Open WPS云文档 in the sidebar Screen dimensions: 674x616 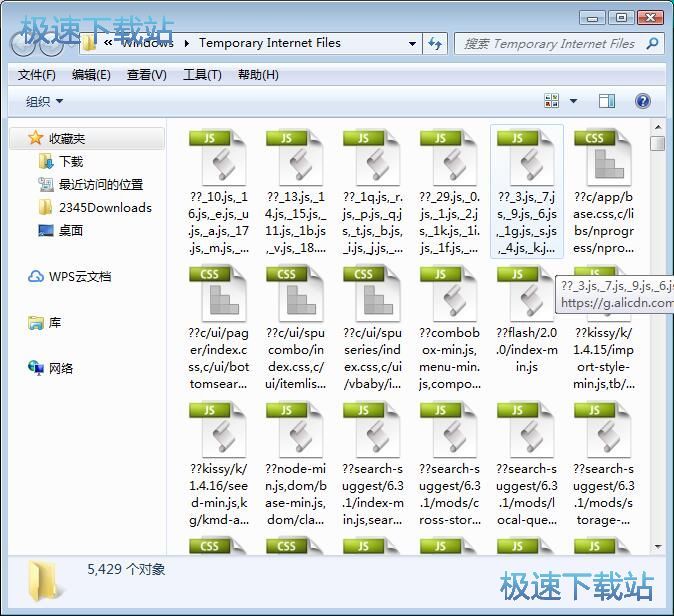70,276
